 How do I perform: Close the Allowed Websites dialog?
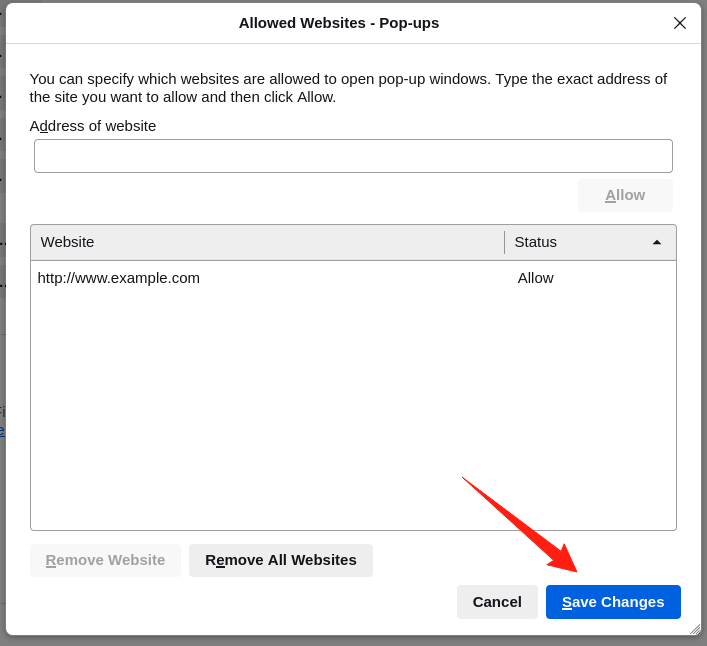coord(680,23)
